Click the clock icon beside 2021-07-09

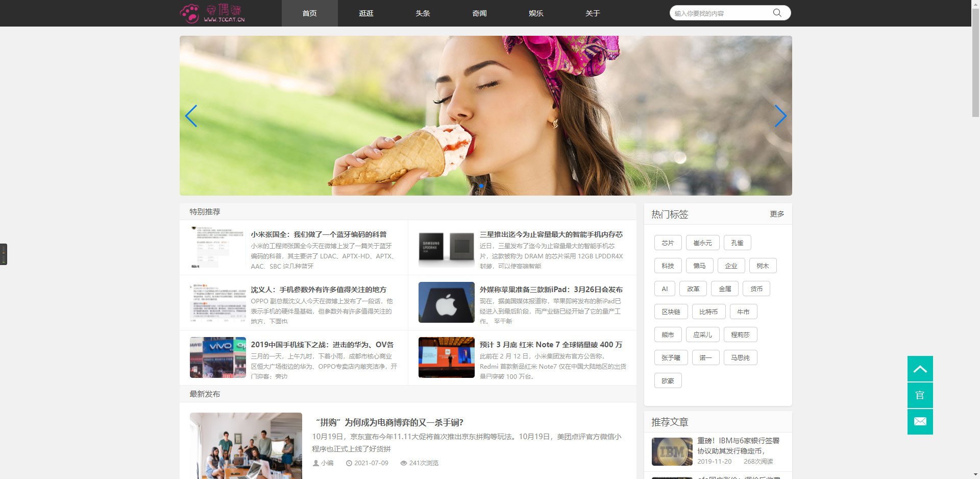click(349, 463)
